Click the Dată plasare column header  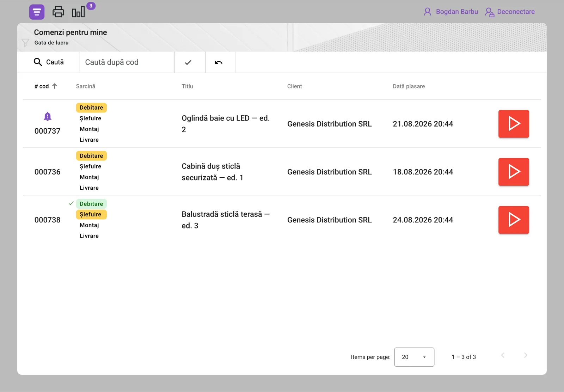point(409,86)
